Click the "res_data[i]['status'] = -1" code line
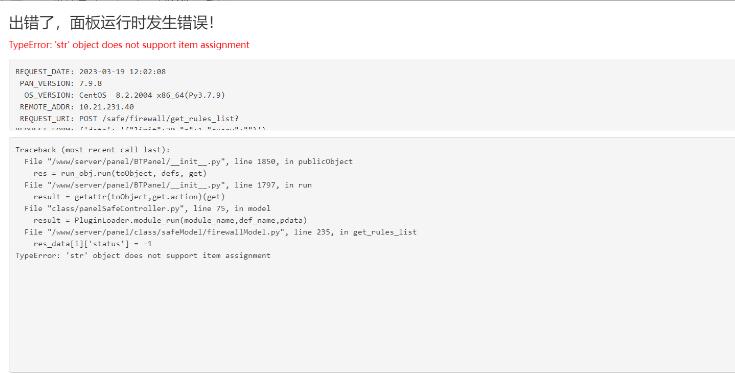 point(92,243)
